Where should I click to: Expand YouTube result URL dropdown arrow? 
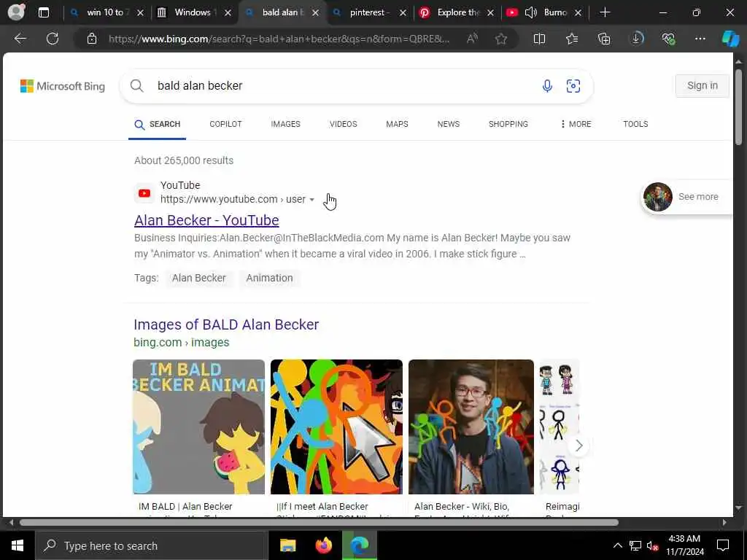pyautogui.click(x=311, y=200)
